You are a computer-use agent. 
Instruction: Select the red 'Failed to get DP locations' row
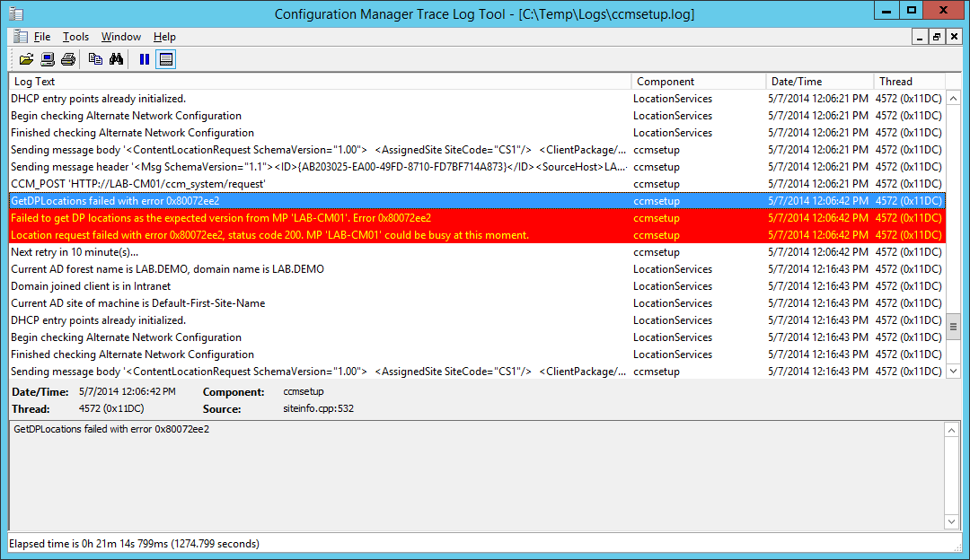[477, 218]
